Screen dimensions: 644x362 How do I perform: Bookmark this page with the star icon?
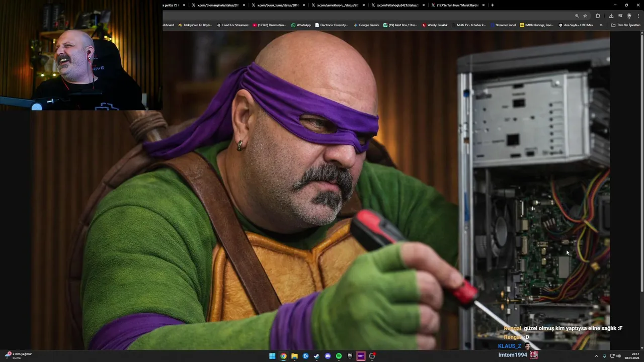click(x=585, y=16)
